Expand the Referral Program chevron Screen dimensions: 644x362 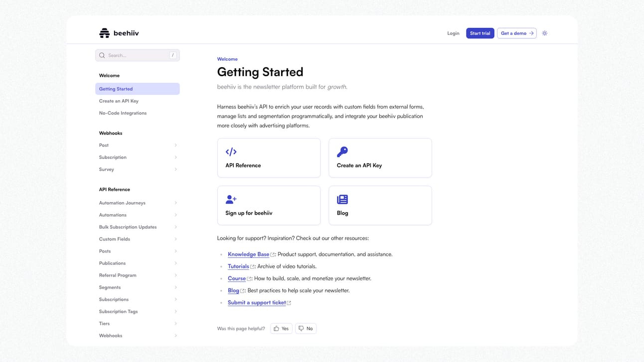[x=175, y=275]
